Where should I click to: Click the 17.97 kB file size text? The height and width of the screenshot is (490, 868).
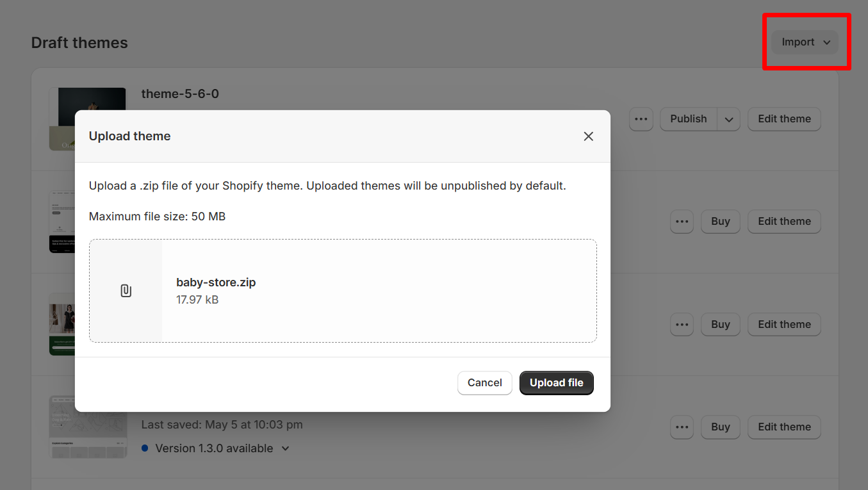(197, 300)
